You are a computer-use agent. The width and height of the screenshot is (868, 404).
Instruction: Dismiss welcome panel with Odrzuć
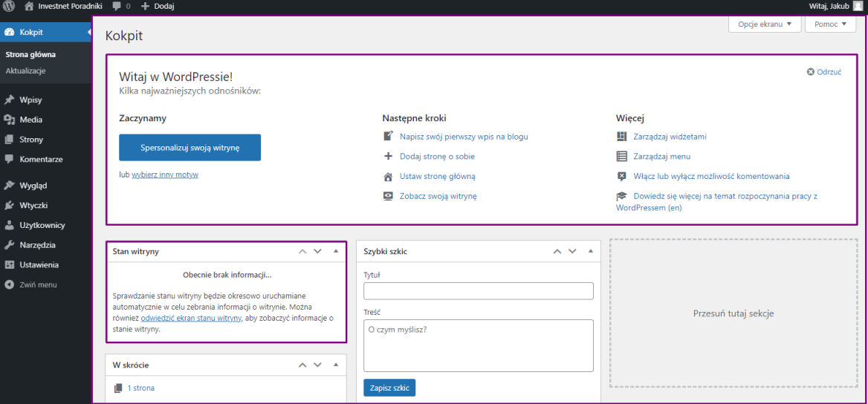tap(823, 72)
